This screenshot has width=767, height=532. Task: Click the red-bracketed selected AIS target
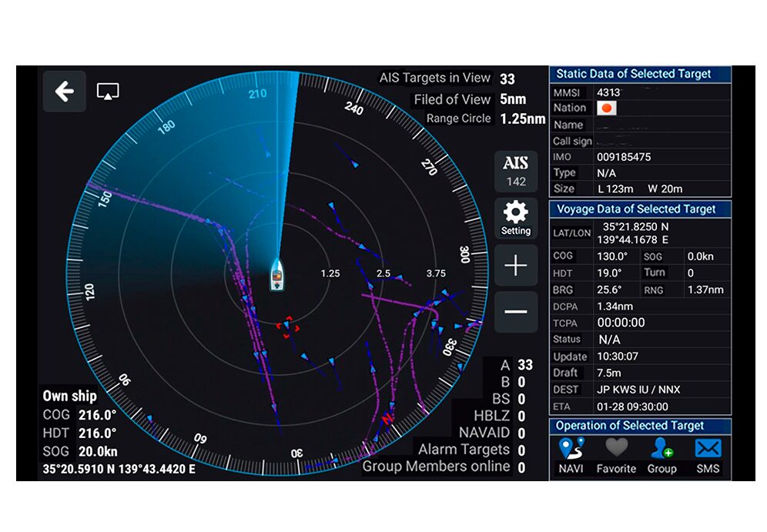287,327
